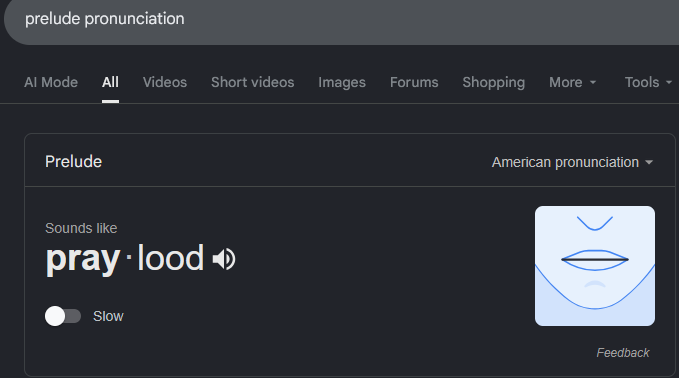The image size is (679, 378).
Task: Open the Short videos tab
Action: [x=252, y=82]
